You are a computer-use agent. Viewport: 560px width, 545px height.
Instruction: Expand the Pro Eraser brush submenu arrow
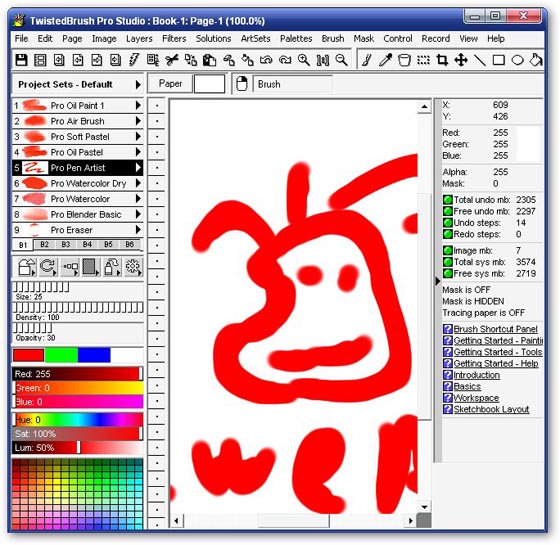click(138, 230)
